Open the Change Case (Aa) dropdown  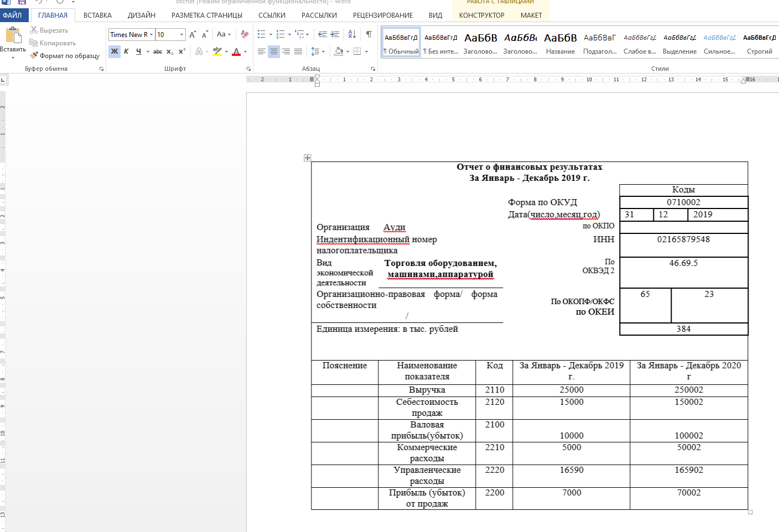(x=224, y=34)
